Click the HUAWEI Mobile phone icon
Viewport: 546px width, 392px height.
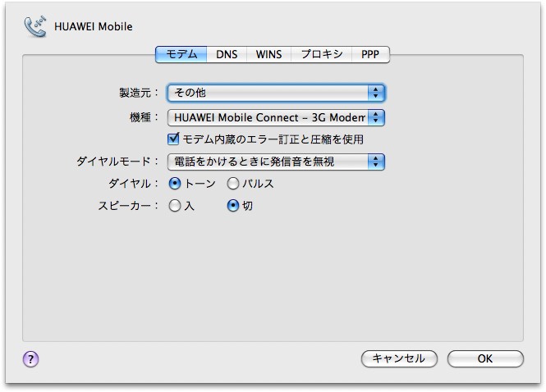pos(34,26)
